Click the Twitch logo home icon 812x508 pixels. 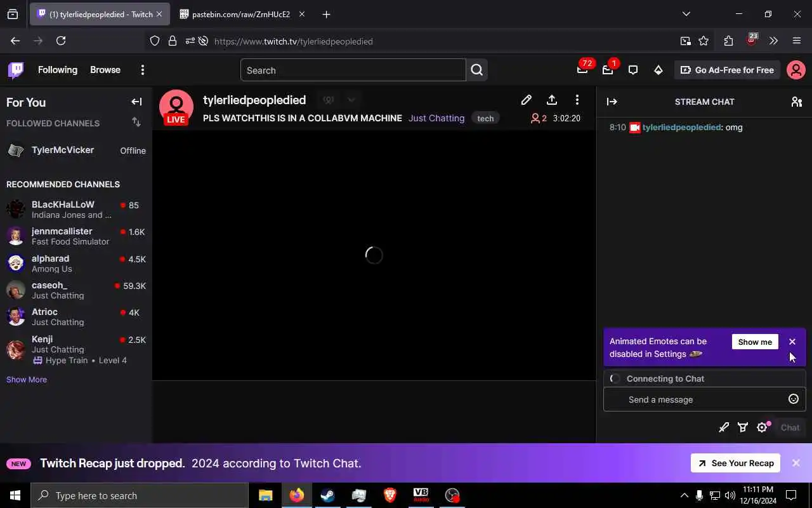[16, 70]
